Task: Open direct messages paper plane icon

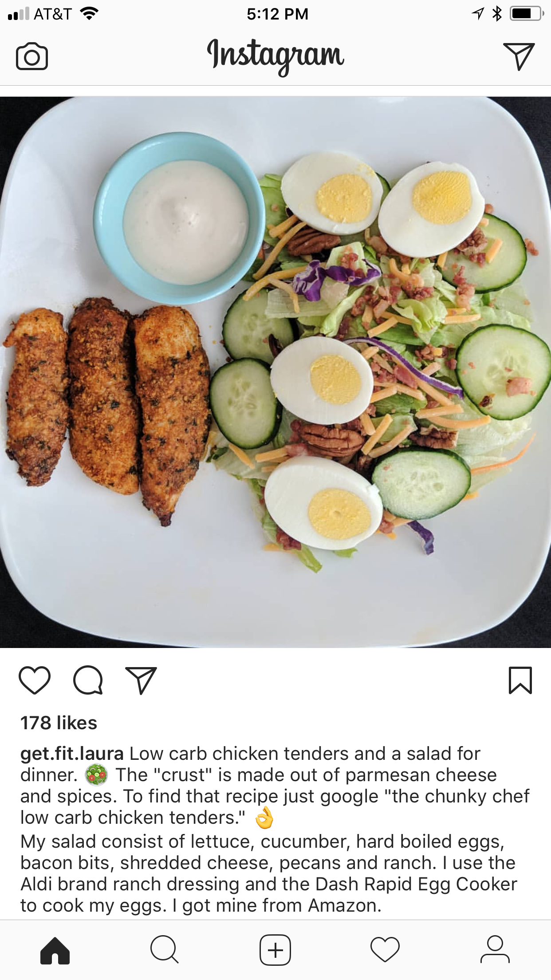Action: [x=519, y=56]
